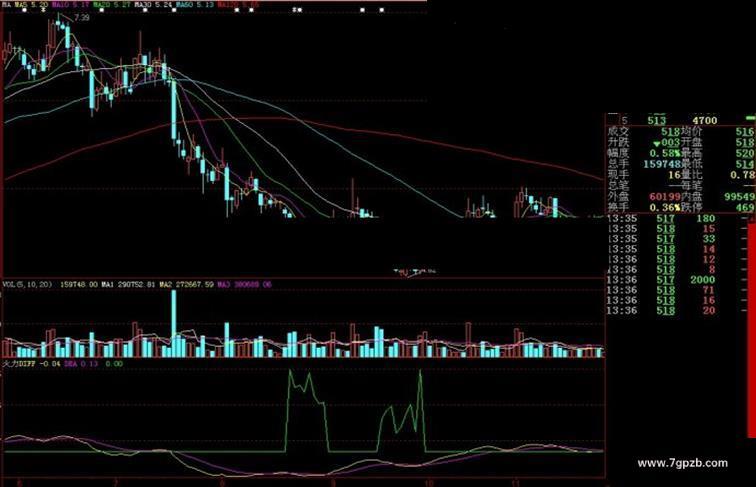Select the red MA120 legend label
This screenshot has height=487, width=756.
point(238,4)
